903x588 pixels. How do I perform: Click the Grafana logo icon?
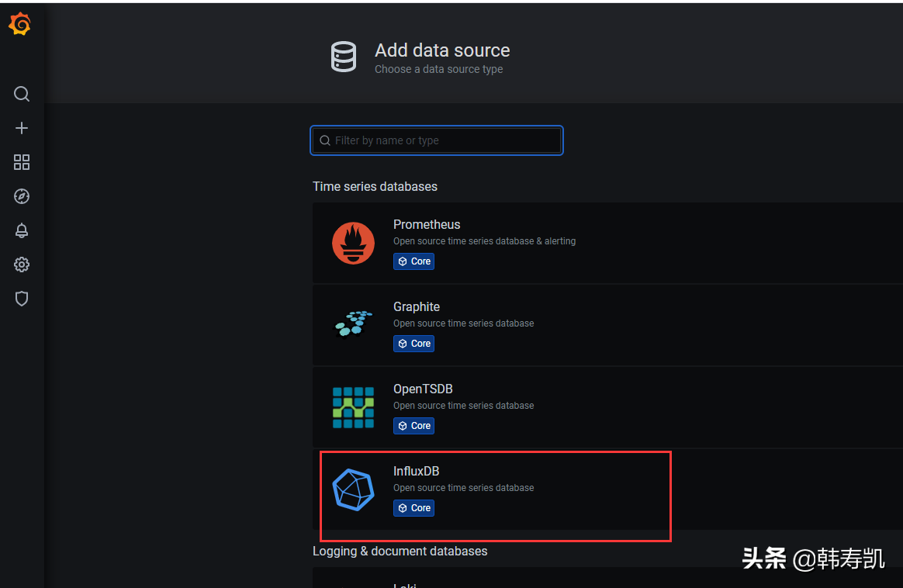[19, 24]
